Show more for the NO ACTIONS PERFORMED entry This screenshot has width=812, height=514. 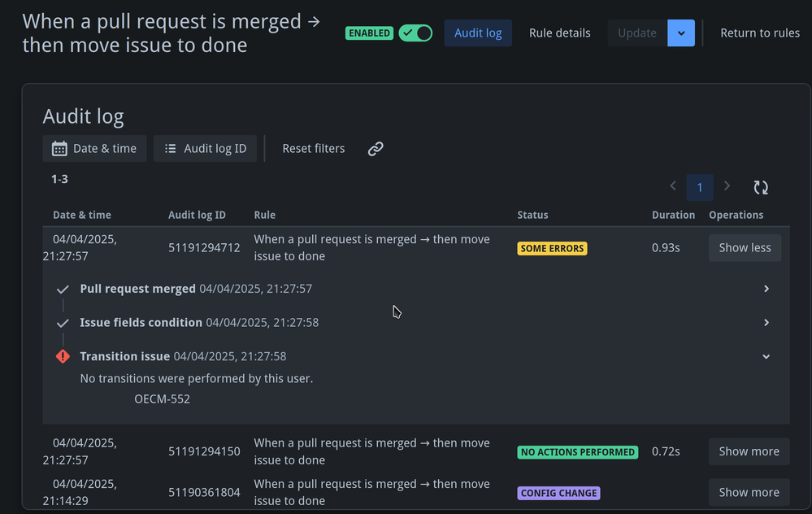coord(749,451)
